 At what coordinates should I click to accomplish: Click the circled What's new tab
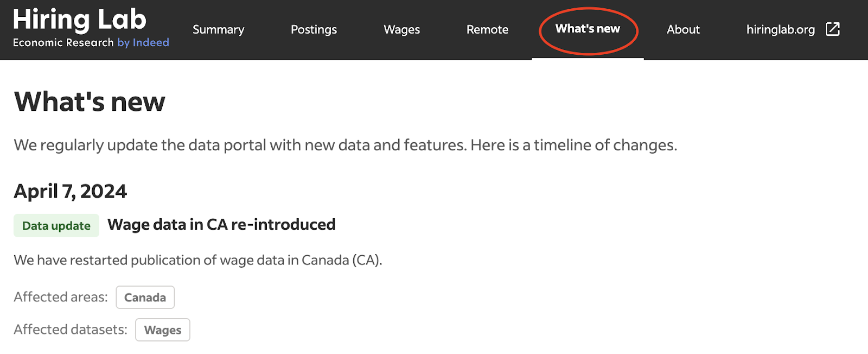coord(588,30)
